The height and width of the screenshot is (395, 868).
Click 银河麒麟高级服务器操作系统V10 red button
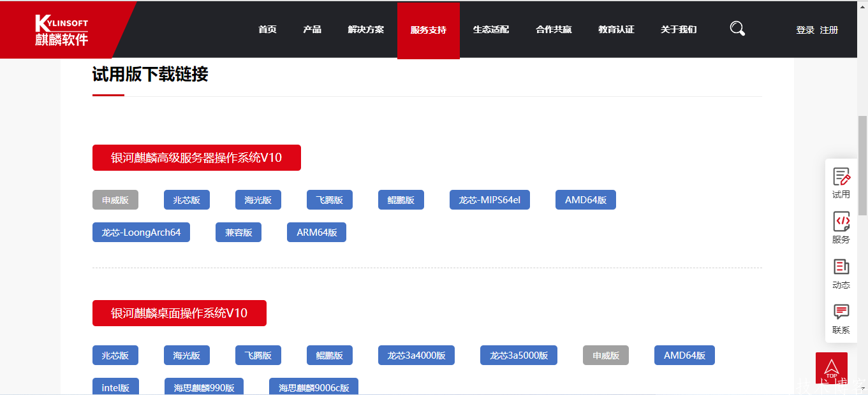pos(196,157)
